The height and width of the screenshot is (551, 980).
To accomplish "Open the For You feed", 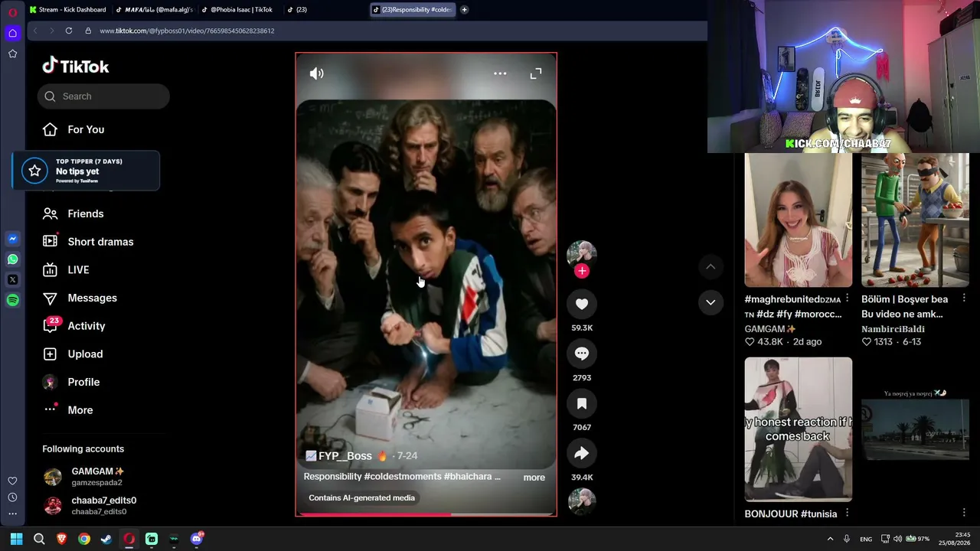I will (73, 130).
